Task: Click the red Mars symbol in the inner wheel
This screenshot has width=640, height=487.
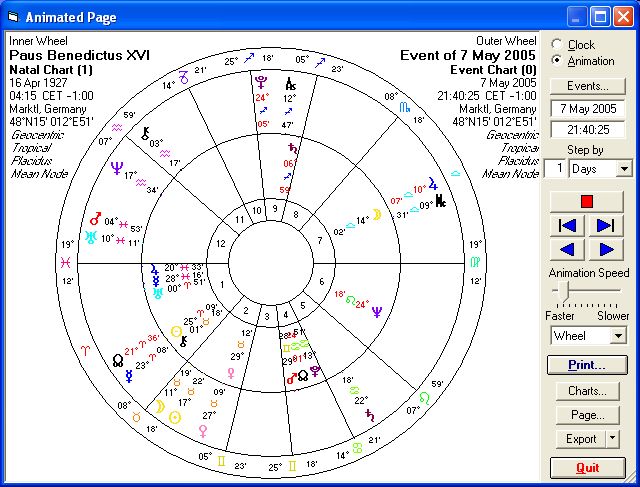Action: pyautogui.click(x=96, y=217)
